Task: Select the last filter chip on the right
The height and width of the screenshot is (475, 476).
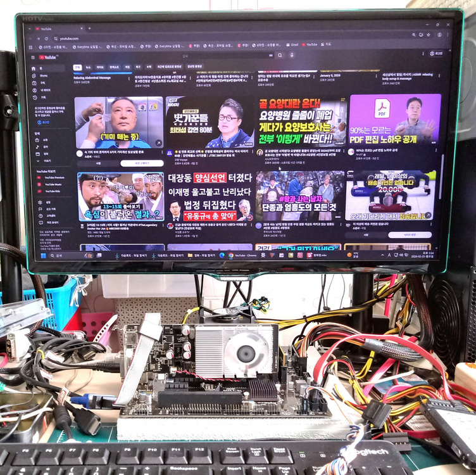Action: 194,66
